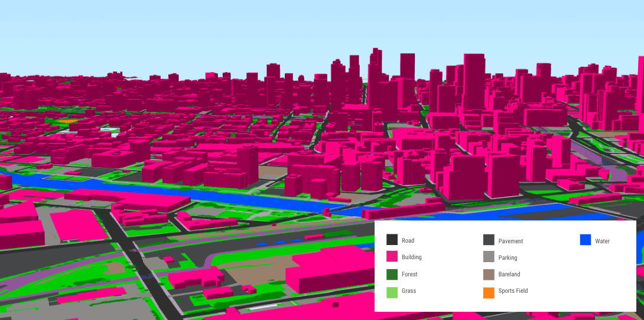This screenshot has height=320, width=644.
Task: Click the orange sports field on the map
Action: tap(68, 122)
